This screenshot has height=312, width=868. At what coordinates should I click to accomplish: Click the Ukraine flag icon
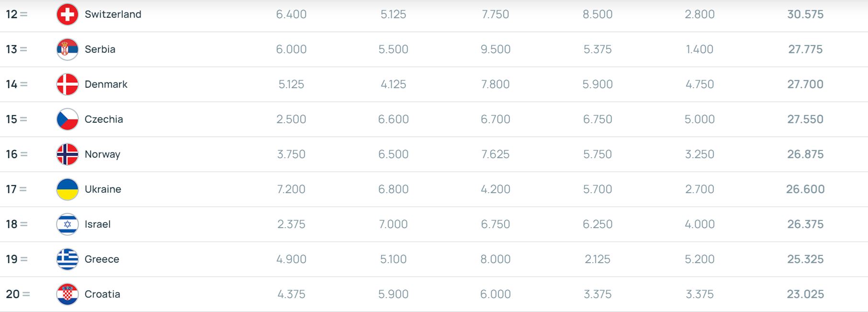click(x=68, y=189)
